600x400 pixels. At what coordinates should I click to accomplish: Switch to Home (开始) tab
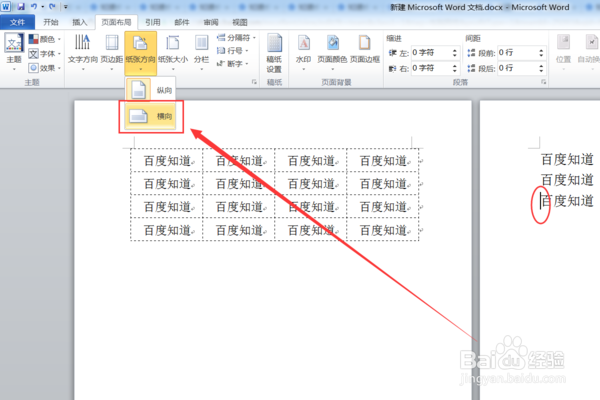tap(51, 22)
